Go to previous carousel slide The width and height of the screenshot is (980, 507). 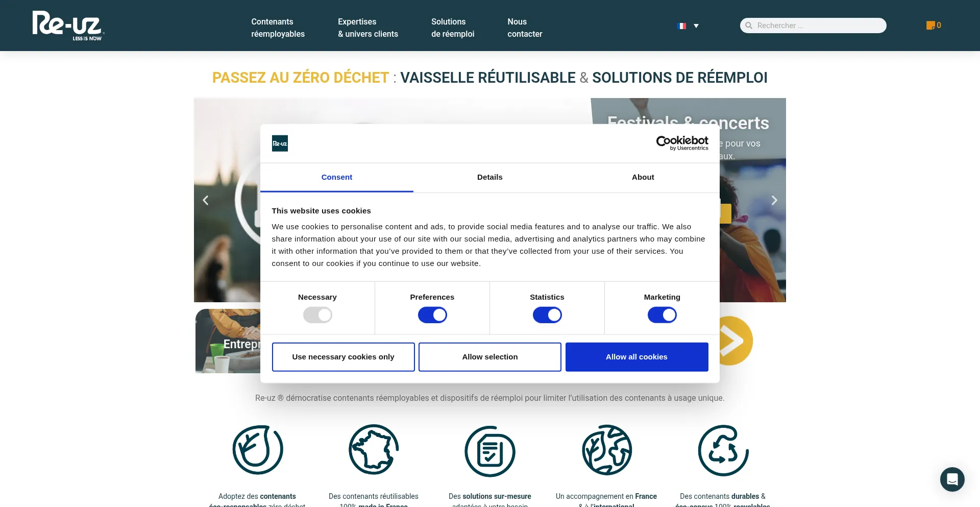point(206,200)
